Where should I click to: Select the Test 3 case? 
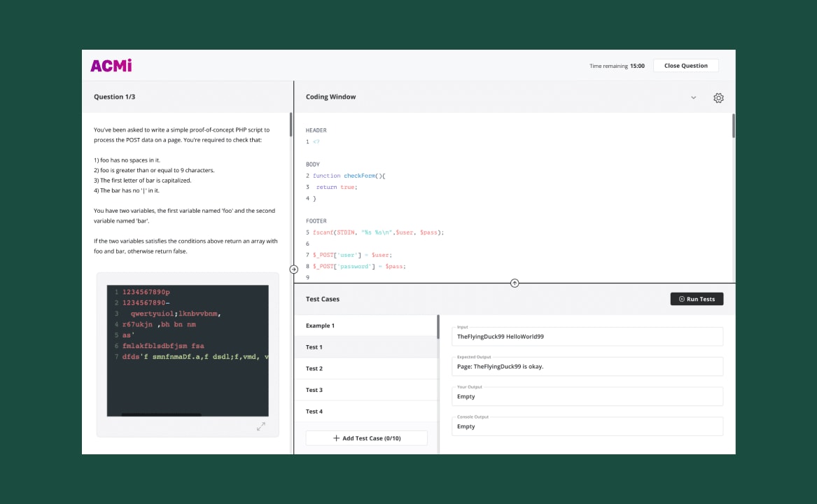[x=365, y=390]
